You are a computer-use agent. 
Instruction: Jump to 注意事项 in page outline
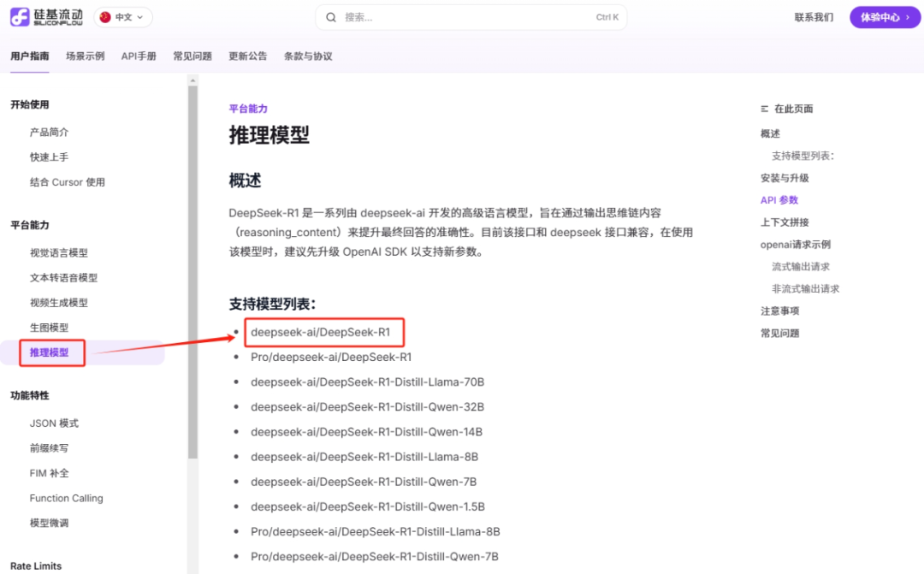click(779, 311)
